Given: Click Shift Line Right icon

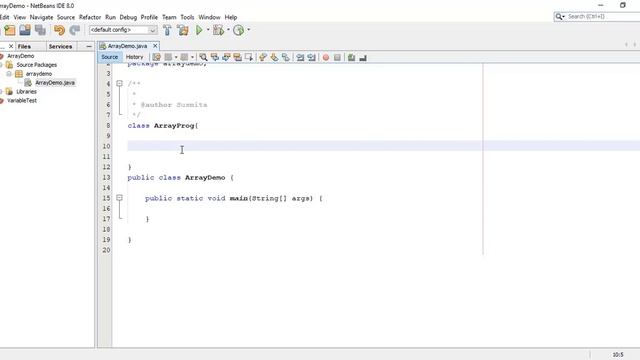Looking at the screenshot, I should (x=311, y=58).
